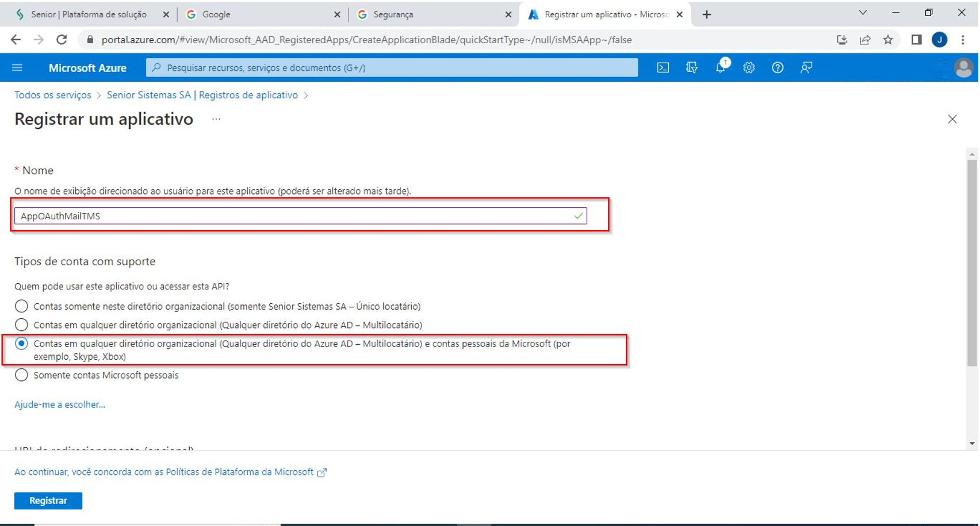Share this page from the address bar
Image resolution: width=980 pixels, height=526 pixels.
pos(865,40)
